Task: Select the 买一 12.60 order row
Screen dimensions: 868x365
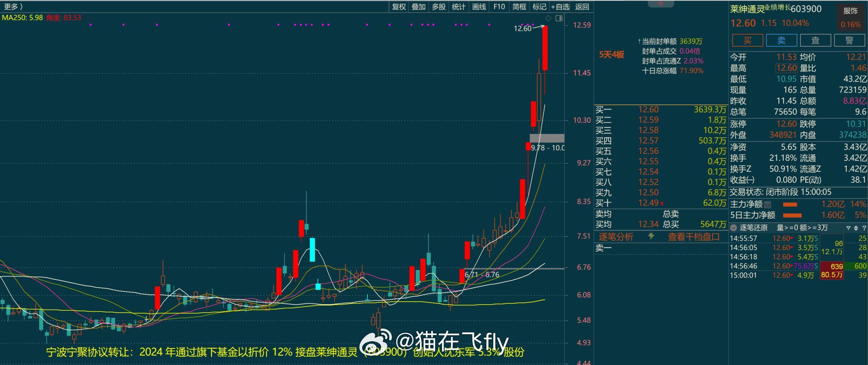Action: (661, 110)
